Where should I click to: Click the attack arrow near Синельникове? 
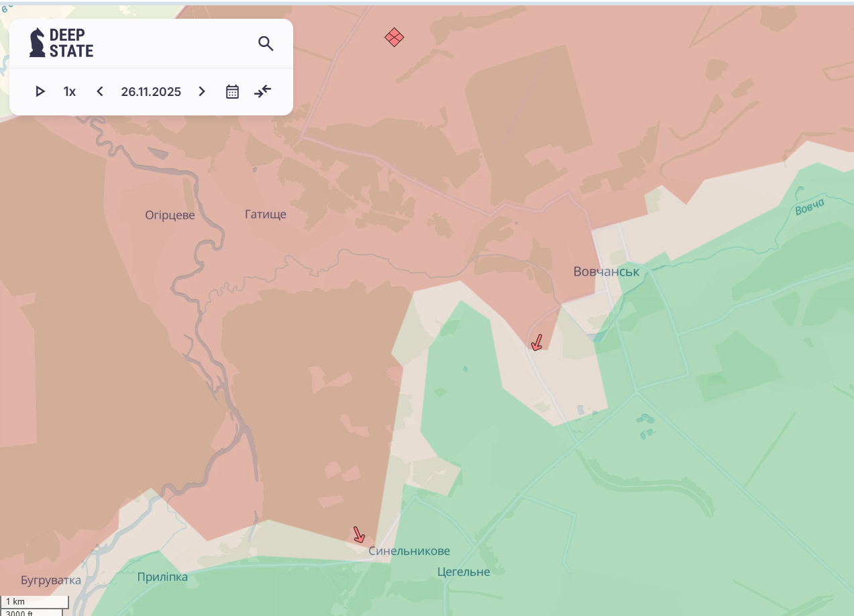(x=359, y=534)
